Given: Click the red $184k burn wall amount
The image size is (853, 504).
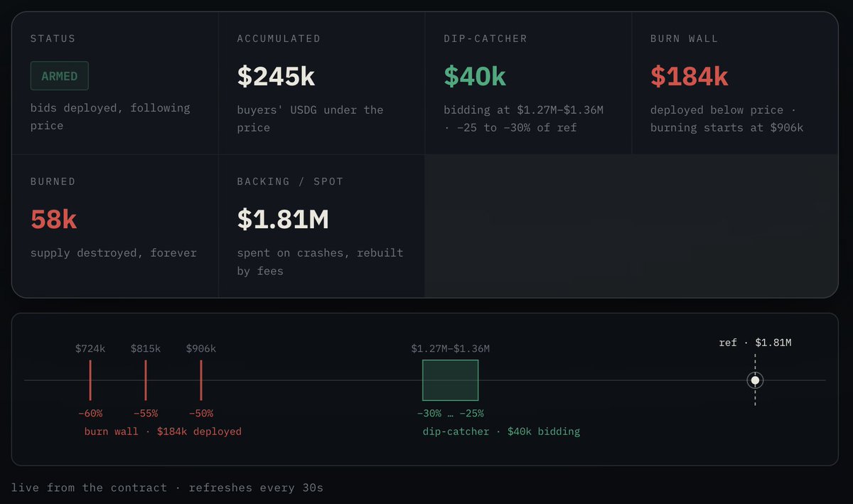Looking at the screenshot, I should 689,76.
